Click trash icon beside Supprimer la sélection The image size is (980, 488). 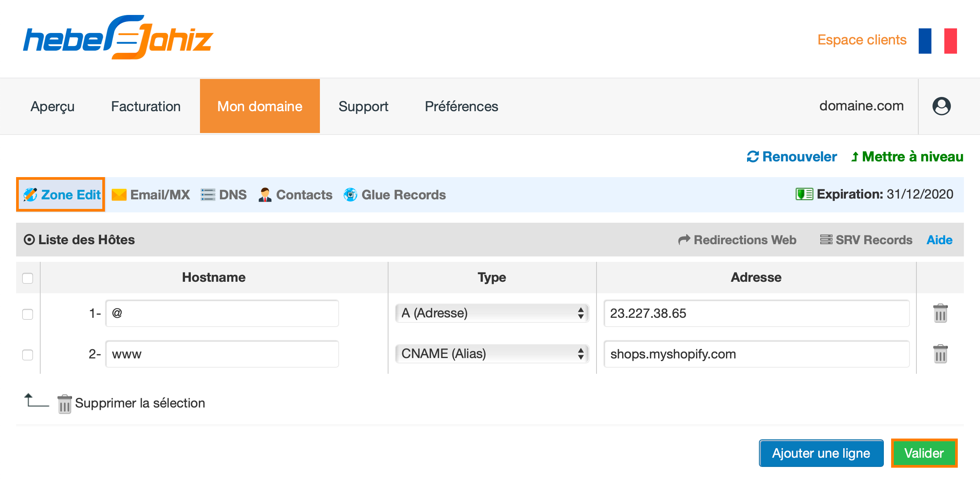(64, 404)
